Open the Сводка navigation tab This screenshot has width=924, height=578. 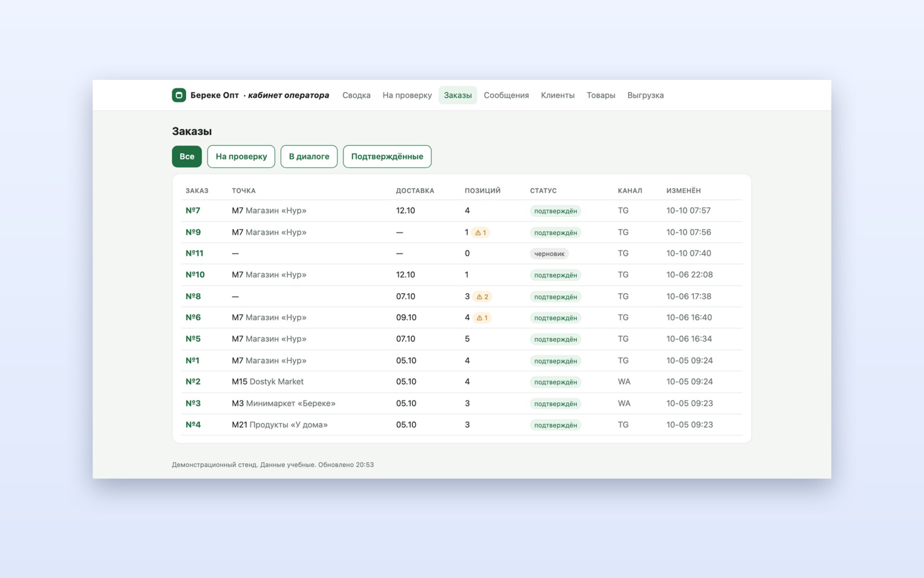356,95
